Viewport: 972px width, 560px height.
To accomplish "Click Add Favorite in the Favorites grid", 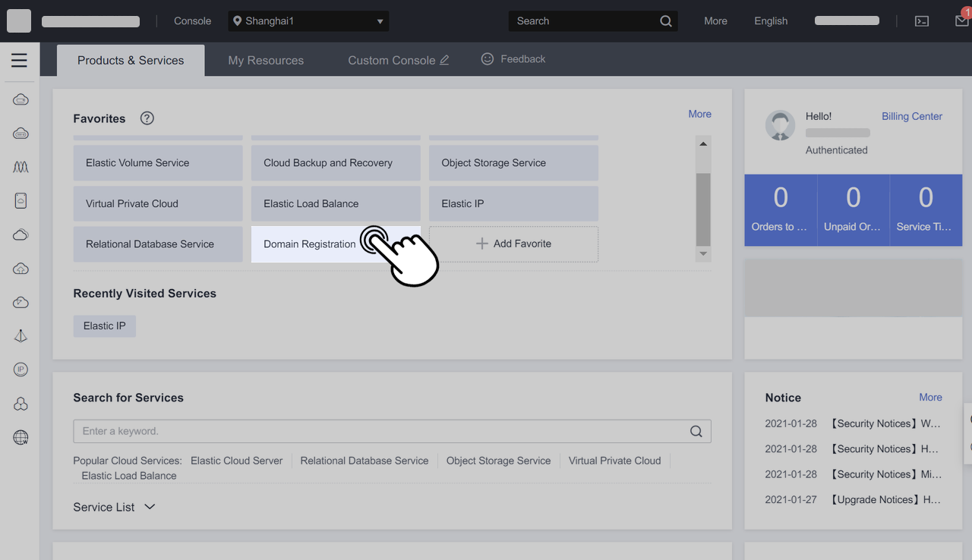I will click(x=513, y=244).
